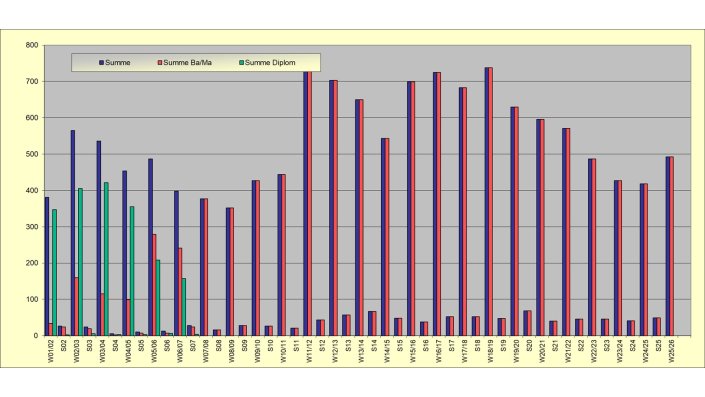Select the 'Summe Diplom' legend label
Image resolution: width=705 pixels, height=397 pixels.
pyautogui.click(x=270, y=63)
